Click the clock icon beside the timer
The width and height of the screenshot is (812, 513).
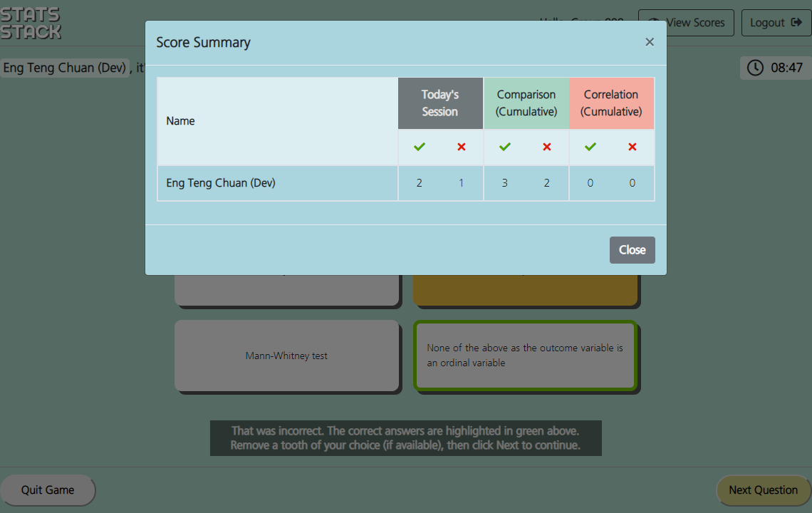pos(755,68)
